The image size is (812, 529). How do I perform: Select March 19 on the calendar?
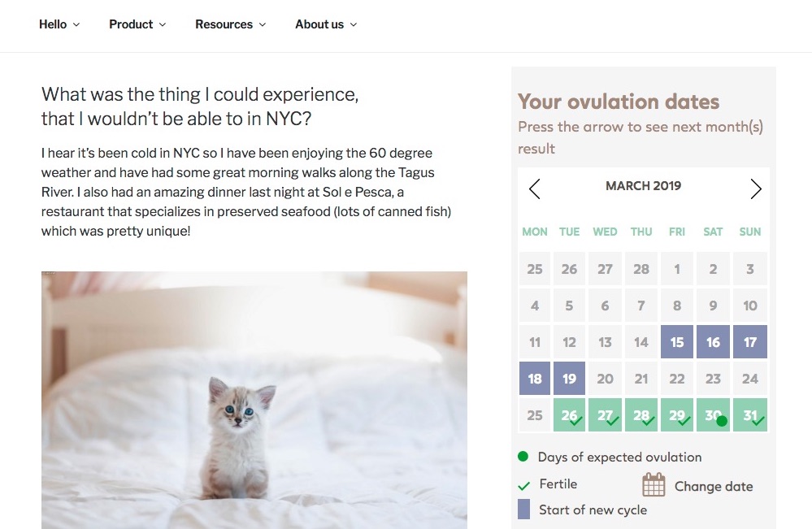click(569, 379)
